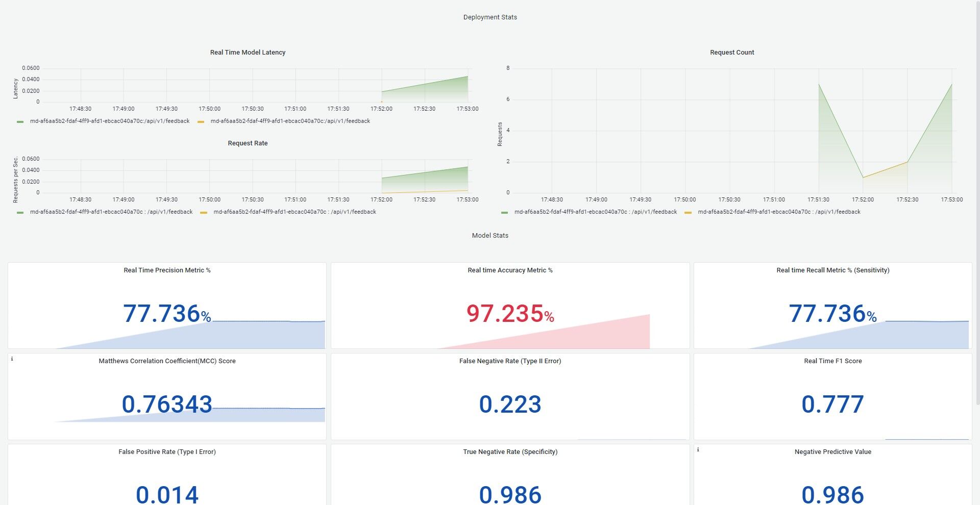Click green legend color swatch in Request Count
Image resolution: width=980 pixels, height=505 pixels.
click(x=505, y=213)
